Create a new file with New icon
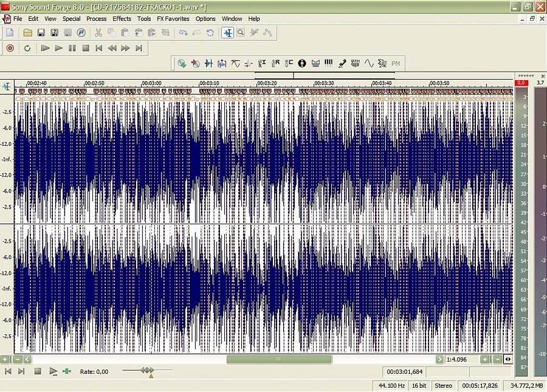The image size is (547, 392). (x=10, y=33)
